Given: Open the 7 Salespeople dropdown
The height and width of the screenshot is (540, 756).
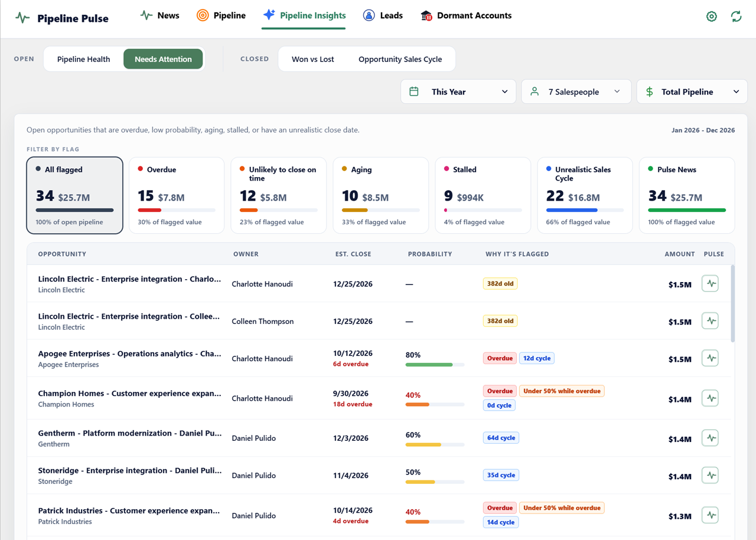Looking at the screenshot, I should [576, 91].
